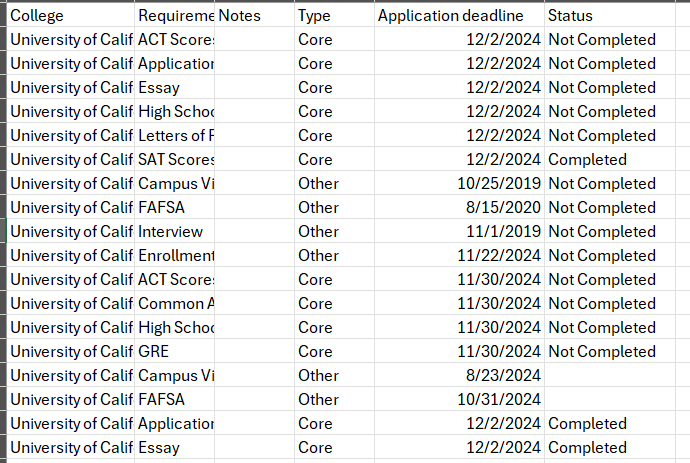The width and height of the screenshot is (690, 463).
Task: Select the Interview requirement cell
Action: [x=176, y=232]
